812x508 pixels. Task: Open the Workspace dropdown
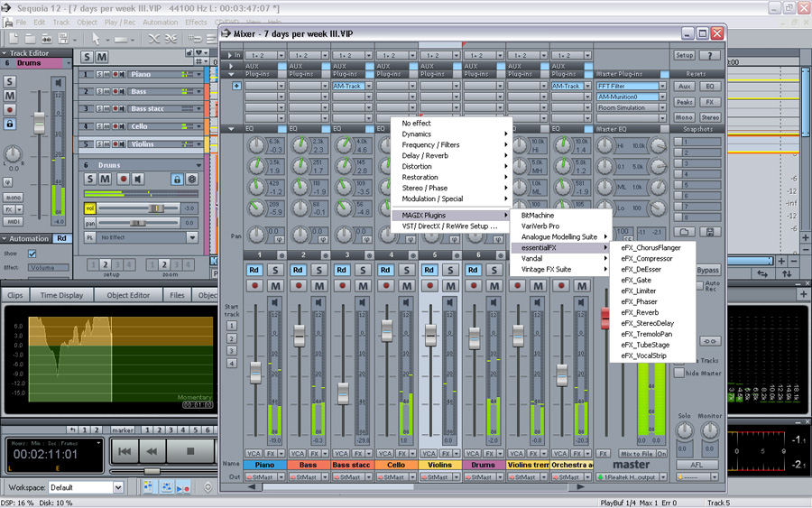point(117,487)
